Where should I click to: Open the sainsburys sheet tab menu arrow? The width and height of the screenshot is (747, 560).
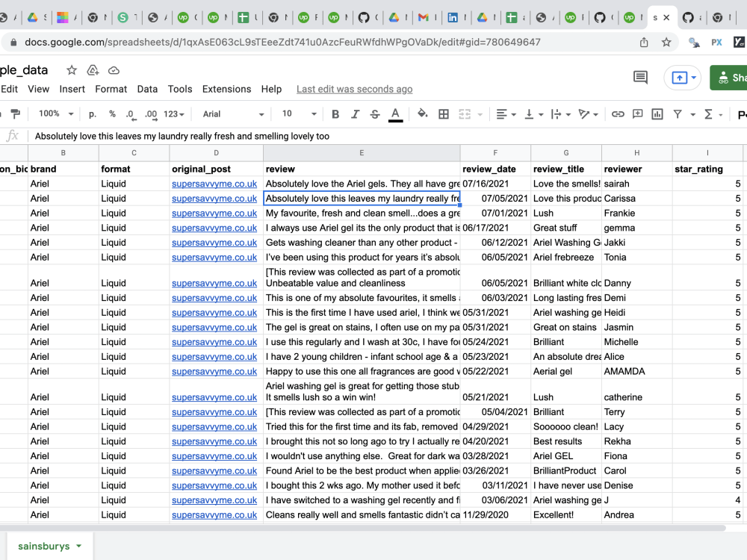click(78, 547)
